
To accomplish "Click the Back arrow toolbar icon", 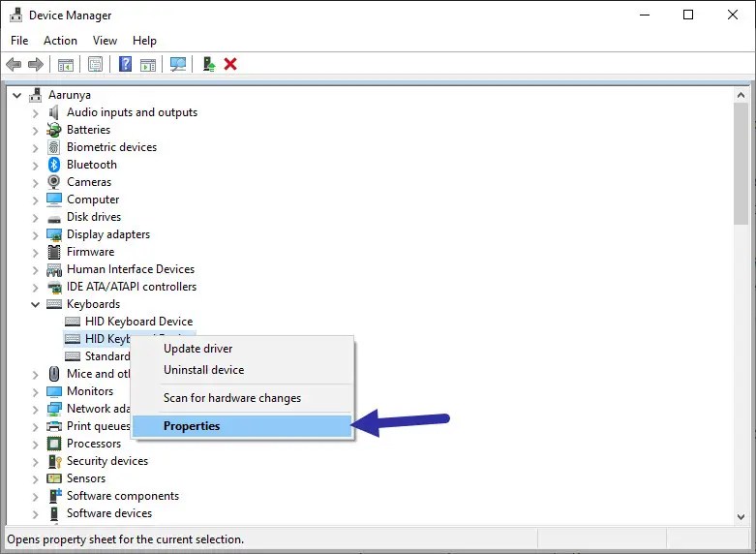I will point(14,64).
